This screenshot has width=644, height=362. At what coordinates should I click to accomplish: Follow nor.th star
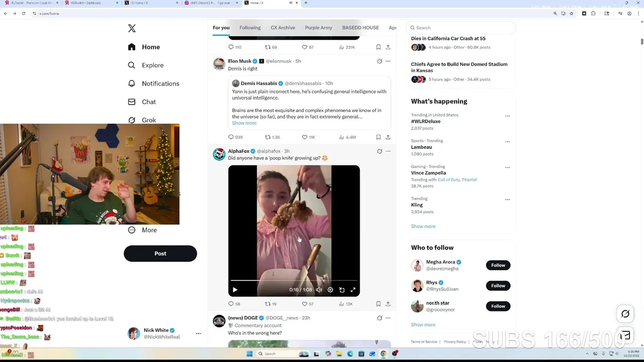click(x=498, y=306)
